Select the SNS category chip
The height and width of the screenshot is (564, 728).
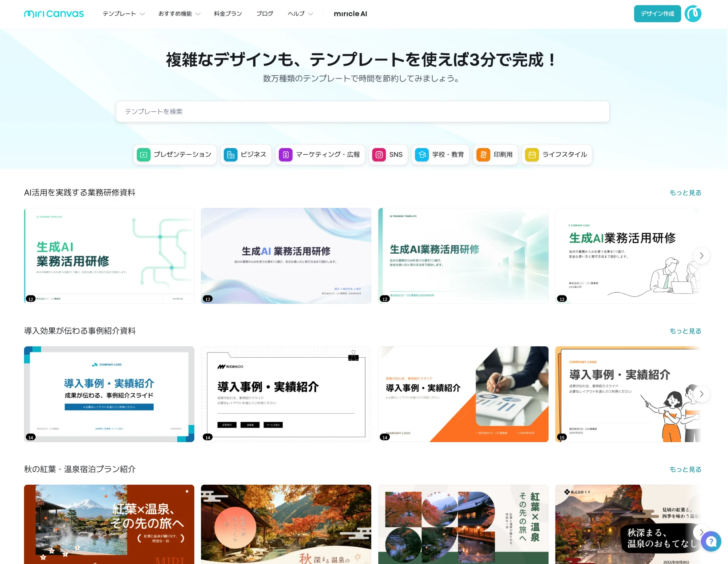click(x=388, y=155)
